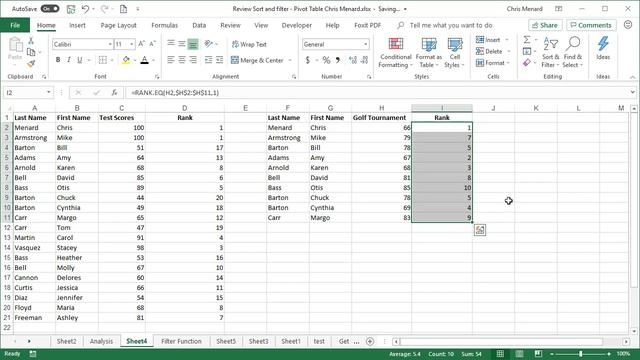
Task: Undo the last action
Action: click(85, 9)
